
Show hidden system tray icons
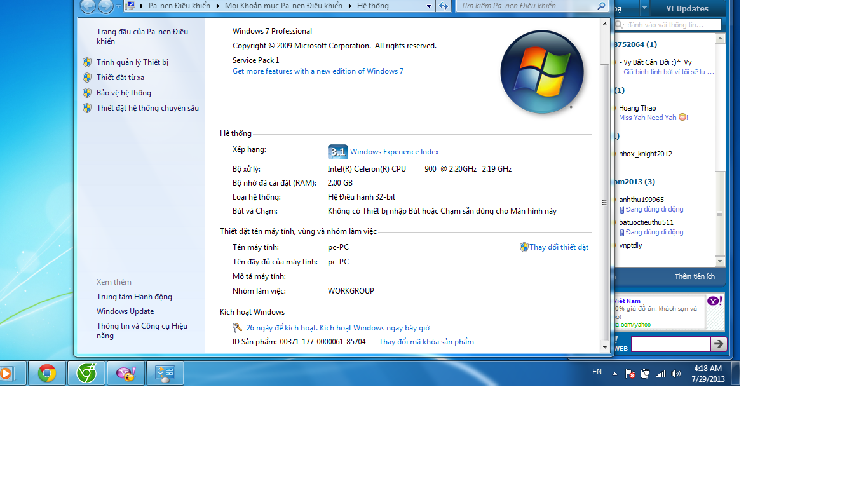[x=614, y=374]
